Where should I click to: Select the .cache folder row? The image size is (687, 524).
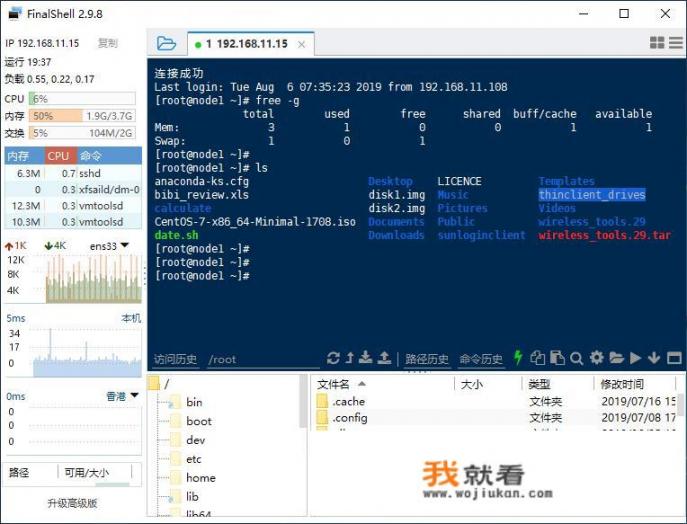[495, 401]
